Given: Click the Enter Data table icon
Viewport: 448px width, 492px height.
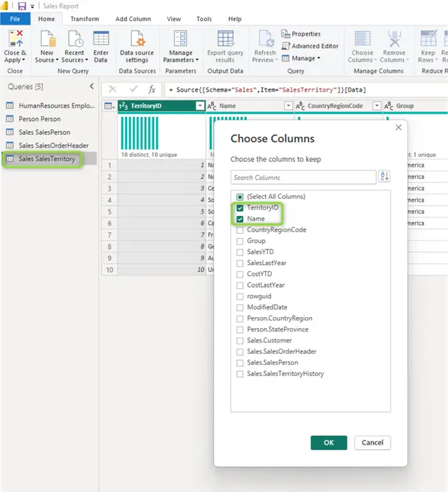Looking at the screenshot, I should click(101, 38).
